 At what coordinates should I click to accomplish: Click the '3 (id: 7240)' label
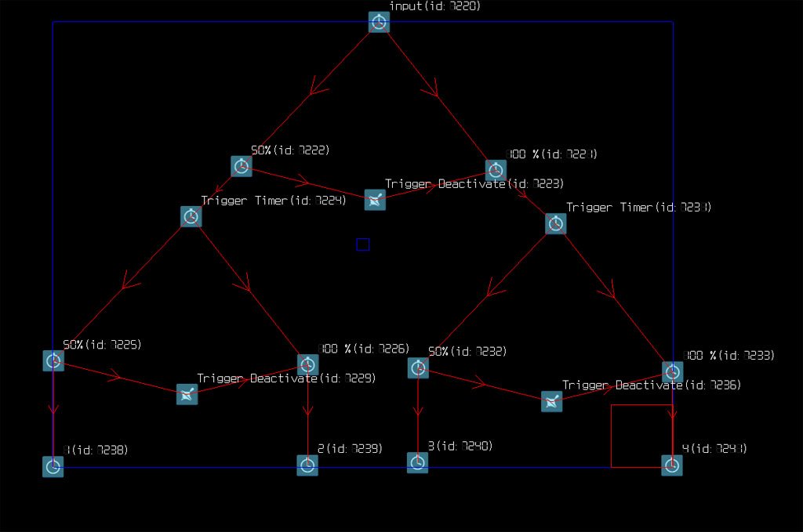click(x=460, y=446)
